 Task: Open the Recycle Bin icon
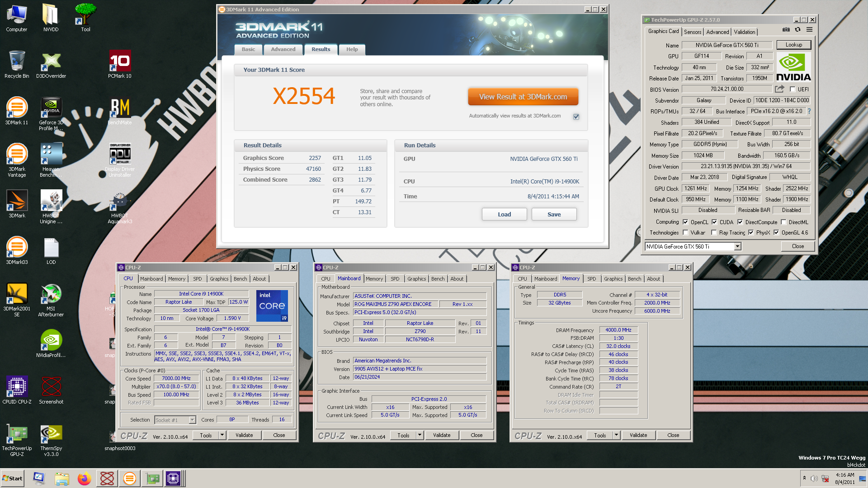(17, 65)
